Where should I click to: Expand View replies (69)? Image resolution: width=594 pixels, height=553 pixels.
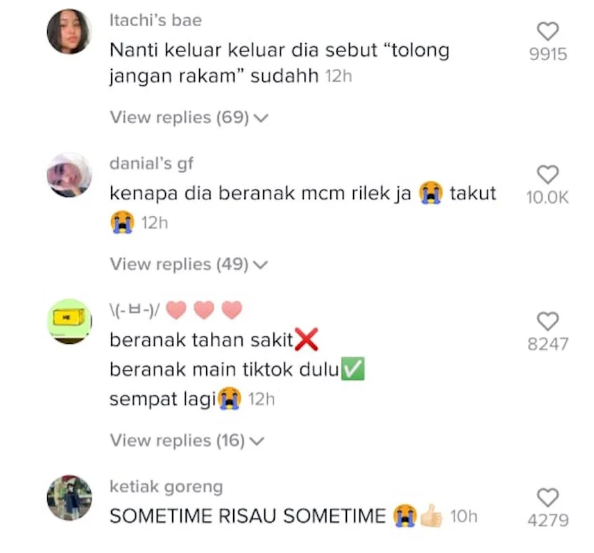189,117
